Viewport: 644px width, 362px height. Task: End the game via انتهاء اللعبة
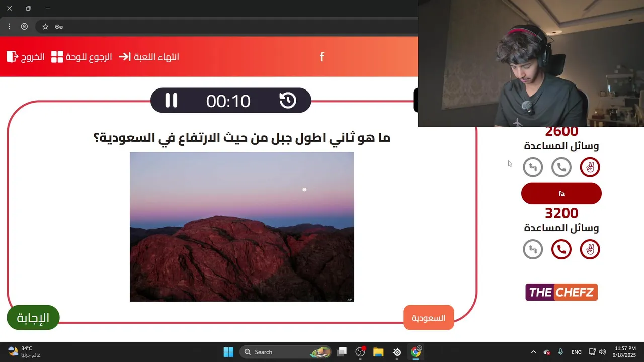pos(149,57)
